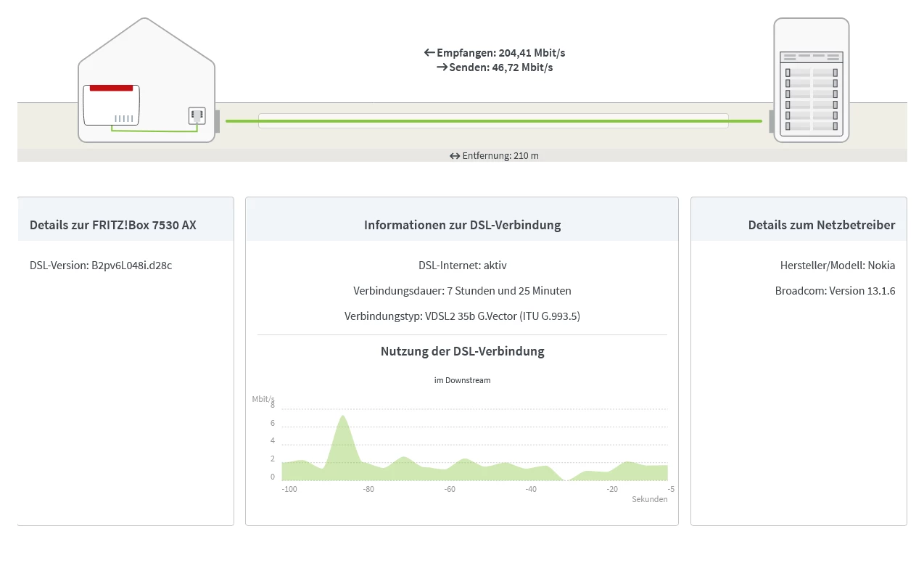
Task: Select the Details zur FRITZ!Box 7530 AX header
Action: [x=113, y=225]
